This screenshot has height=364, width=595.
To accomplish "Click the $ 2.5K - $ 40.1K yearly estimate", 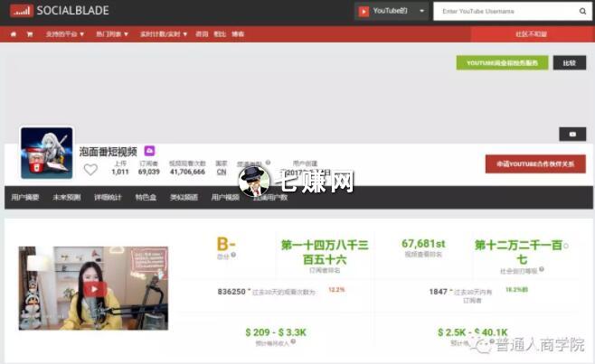I will pyautogui.click(x=472, y=332).
